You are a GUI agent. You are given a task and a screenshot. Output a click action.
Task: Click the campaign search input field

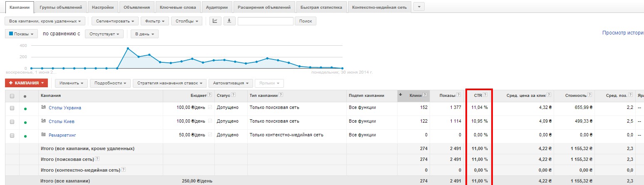click(x=266, y=21)
